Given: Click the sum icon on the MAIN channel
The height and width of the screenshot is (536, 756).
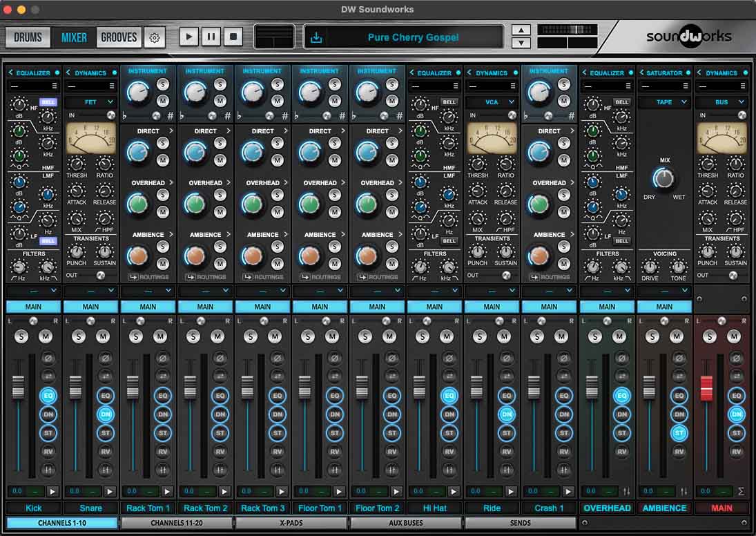Looking at the screenshot, I should click(741, 491).
